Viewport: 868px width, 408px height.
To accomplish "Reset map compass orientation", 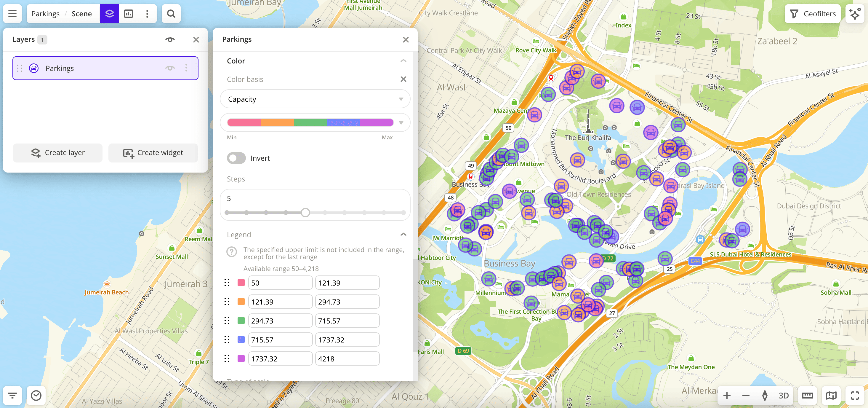I will (765, 395).
